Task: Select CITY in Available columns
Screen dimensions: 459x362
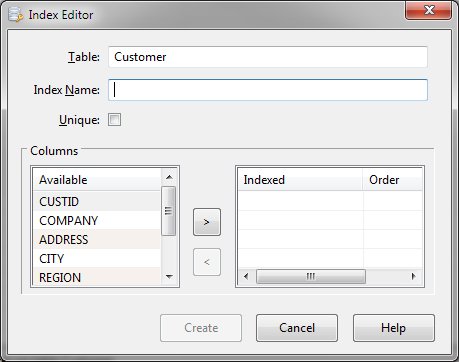Action: 97,258
